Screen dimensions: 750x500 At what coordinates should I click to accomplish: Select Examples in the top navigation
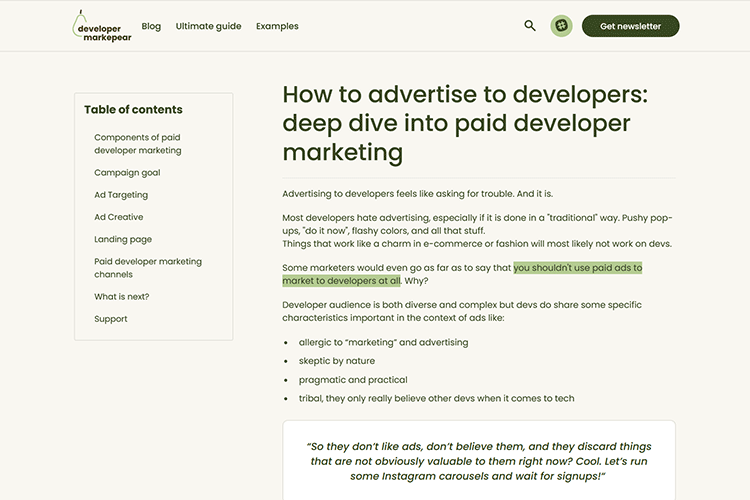(x=277, y=26)
